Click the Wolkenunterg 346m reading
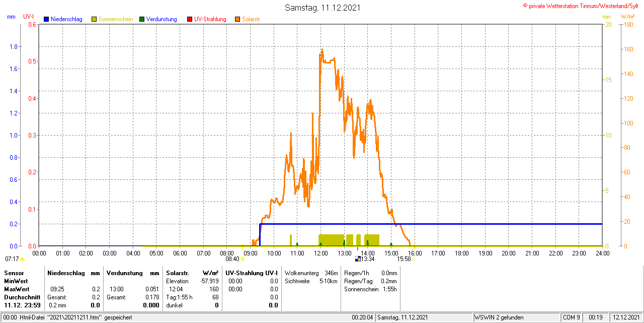Screen dimensions: 644x323 click(311, 273)
